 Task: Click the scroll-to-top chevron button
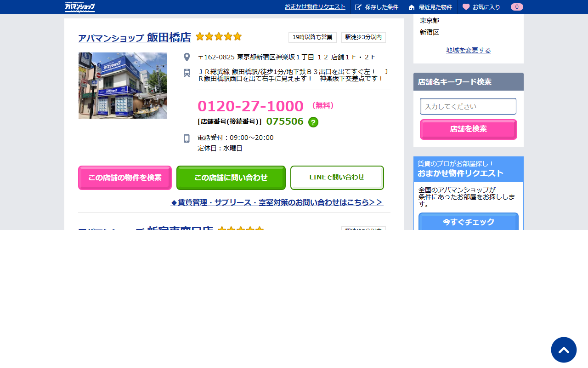pos(564,350)
